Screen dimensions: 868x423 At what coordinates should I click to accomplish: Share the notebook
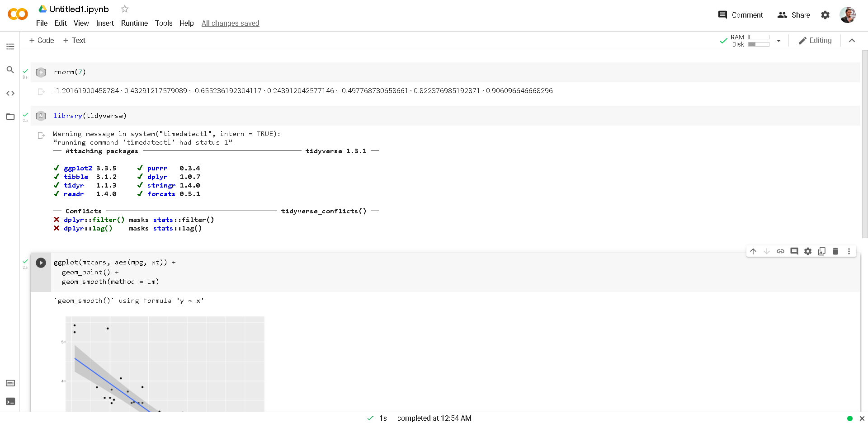(x=794, y=15)
